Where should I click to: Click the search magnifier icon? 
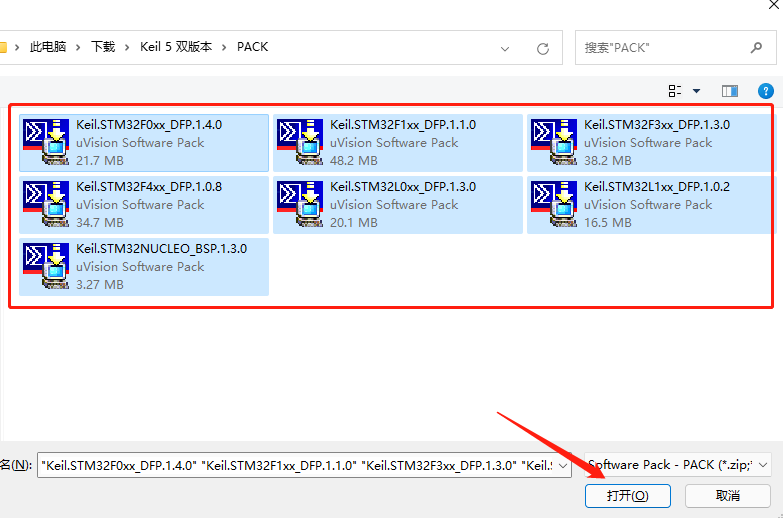click(756, 47)
